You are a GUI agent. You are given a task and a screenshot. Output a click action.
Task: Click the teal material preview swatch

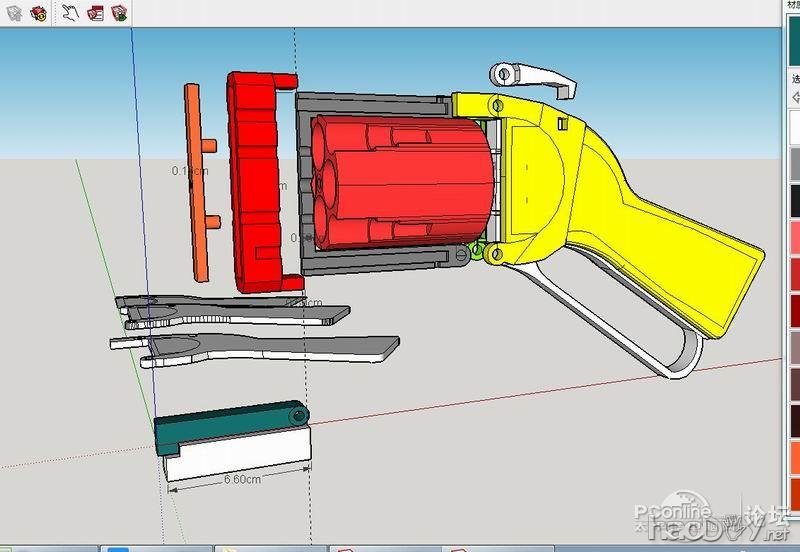(x=794, y=42)
